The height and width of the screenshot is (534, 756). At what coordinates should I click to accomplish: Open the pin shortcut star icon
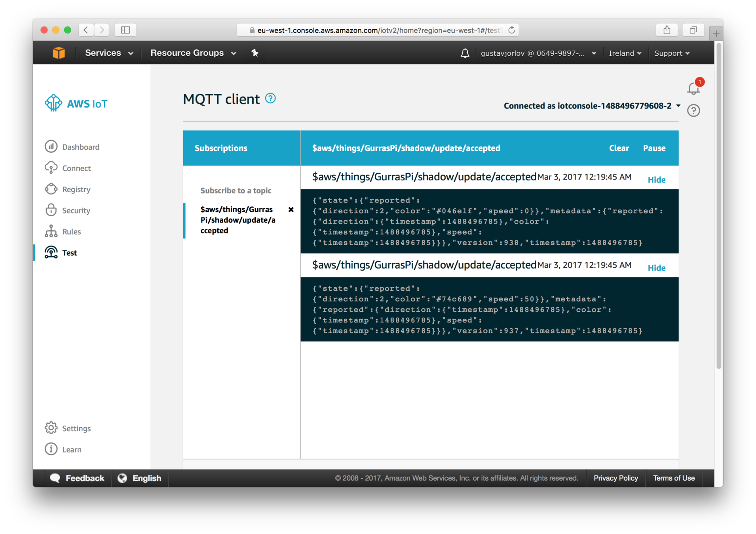point(255,53)
